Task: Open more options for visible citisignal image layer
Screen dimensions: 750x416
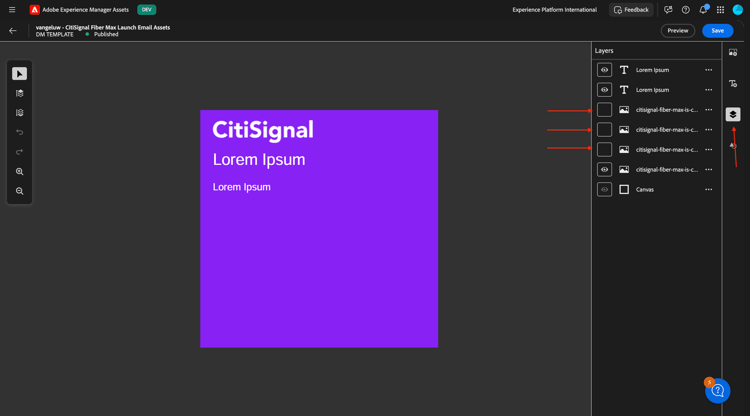Action: click(x=708, y=169)
